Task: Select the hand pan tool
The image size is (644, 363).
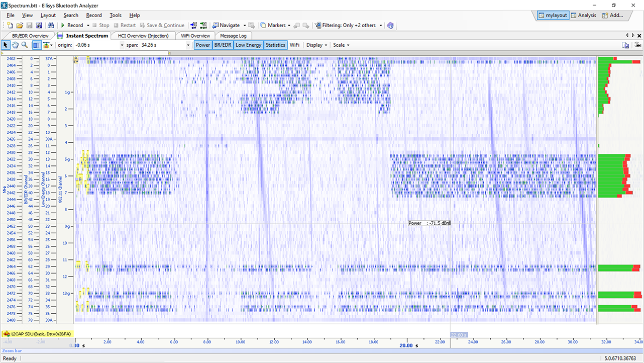Action: [x=15, y=45]
